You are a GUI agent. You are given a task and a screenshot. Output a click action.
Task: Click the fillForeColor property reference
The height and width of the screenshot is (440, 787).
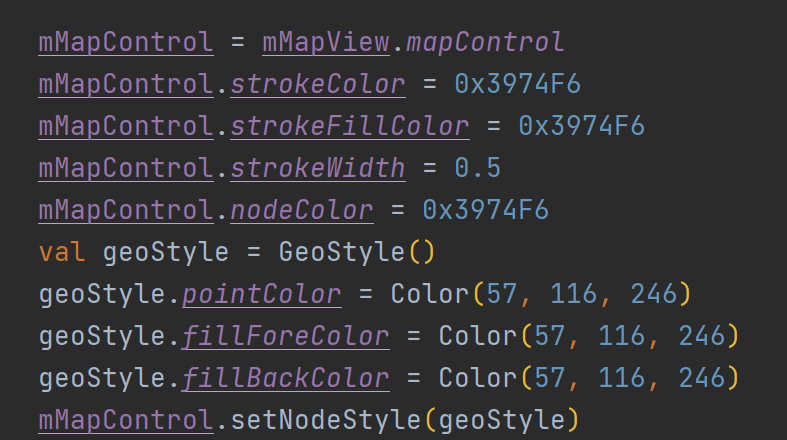(x=285, y=336)
